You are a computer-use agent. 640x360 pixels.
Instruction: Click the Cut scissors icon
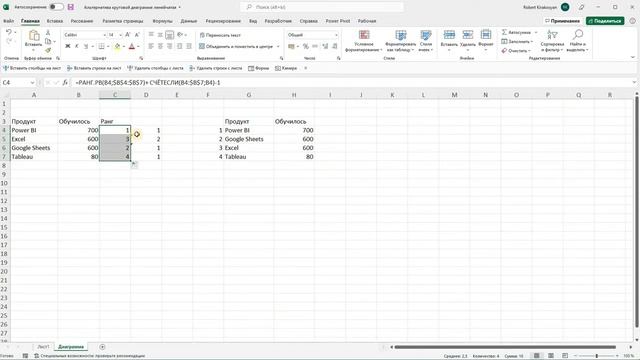48,32
